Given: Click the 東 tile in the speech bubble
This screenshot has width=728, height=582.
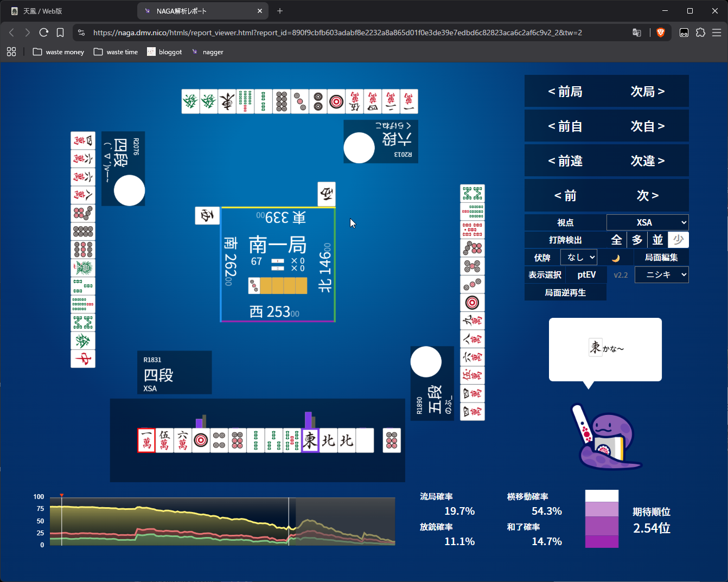Looking at the screenshot, I should coord(596,347).
